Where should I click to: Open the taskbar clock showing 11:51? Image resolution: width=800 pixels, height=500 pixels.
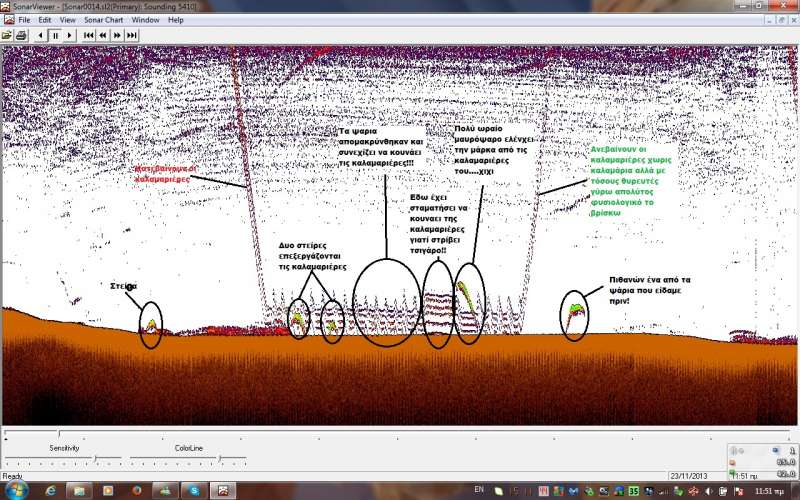pyautogui.click(x=769, y=491)
